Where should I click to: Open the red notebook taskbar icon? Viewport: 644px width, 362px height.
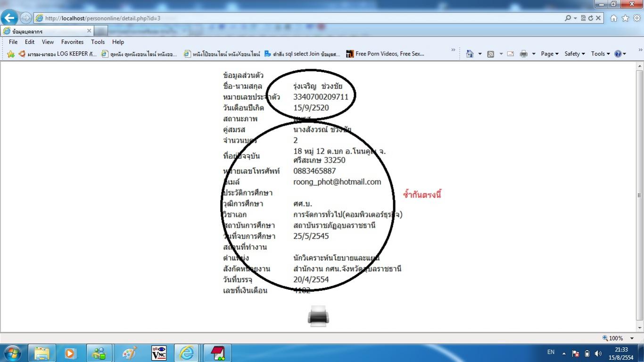point(217,353)
